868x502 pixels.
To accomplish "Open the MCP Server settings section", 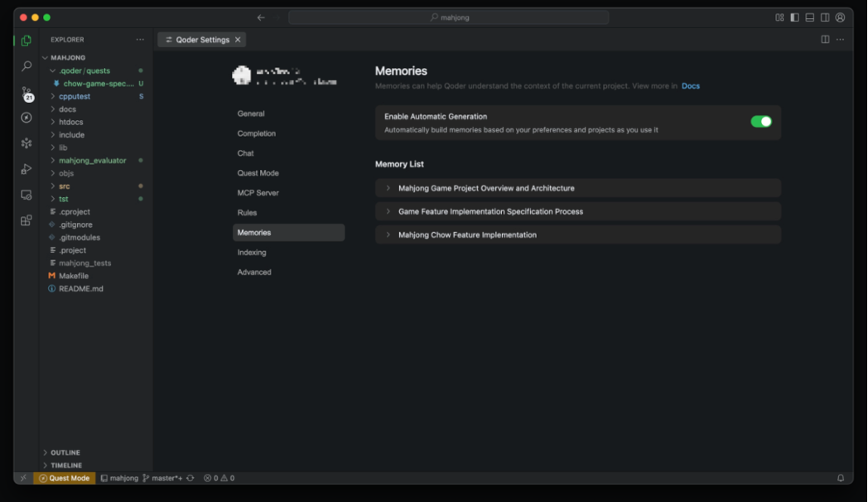I will (258, 193).
